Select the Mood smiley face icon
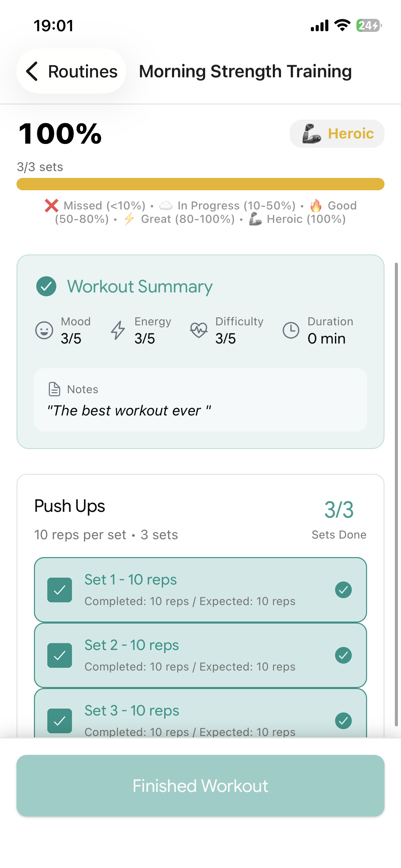401x868 pixels. point(44,330)
